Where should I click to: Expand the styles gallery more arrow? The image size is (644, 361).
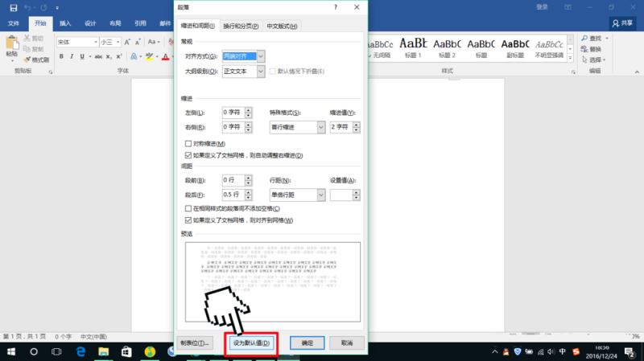point(570,59)
